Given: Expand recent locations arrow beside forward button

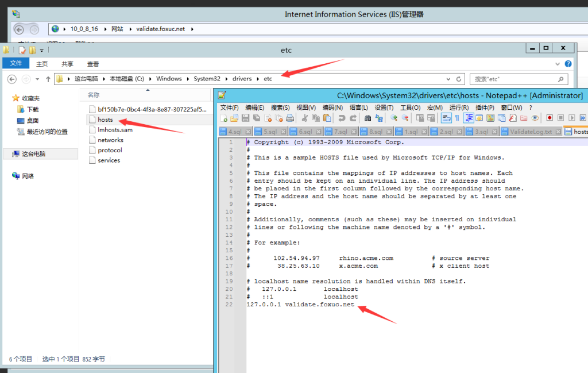Looking at the screenshot, I should click(37, 79).
